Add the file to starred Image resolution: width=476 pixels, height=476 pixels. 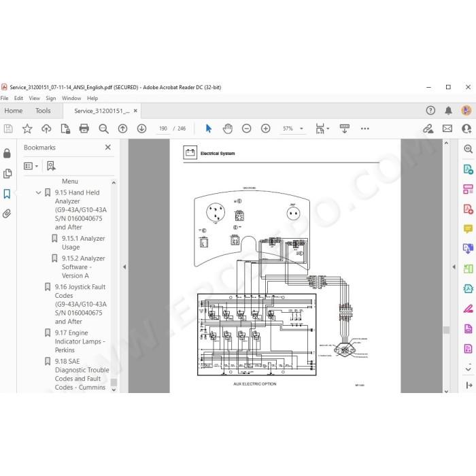(x=27, y=129)
